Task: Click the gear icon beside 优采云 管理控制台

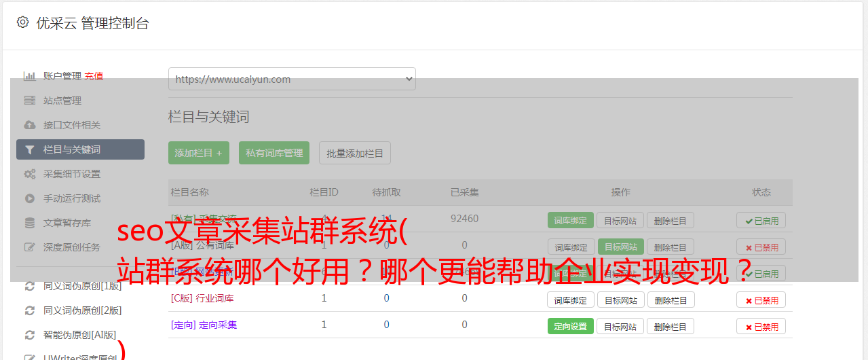Action: tap(23, 22)
